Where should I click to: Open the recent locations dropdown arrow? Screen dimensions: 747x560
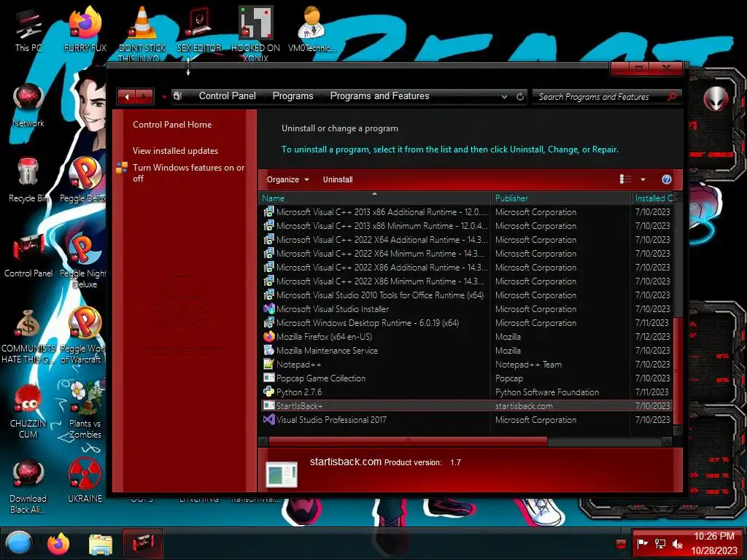[164, 97]
